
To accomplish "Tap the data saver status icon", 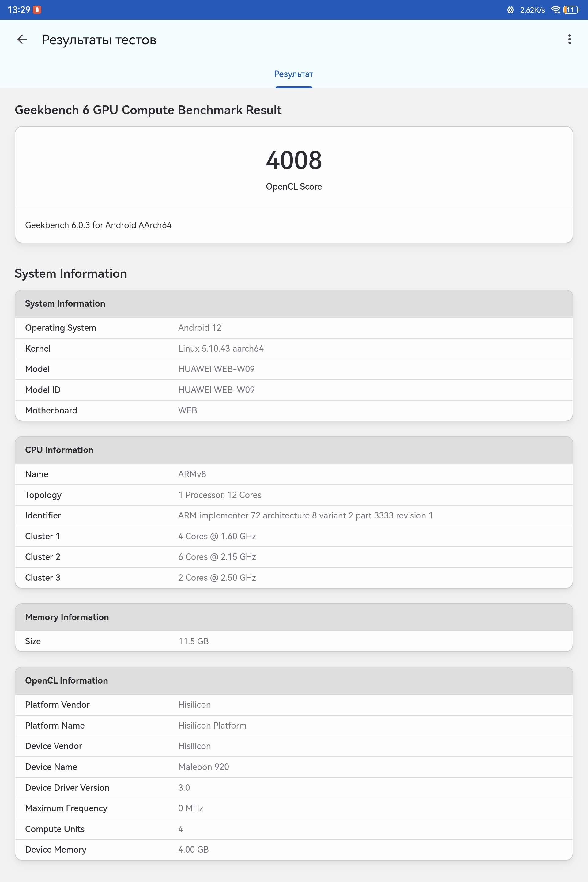I will [510, 10].
